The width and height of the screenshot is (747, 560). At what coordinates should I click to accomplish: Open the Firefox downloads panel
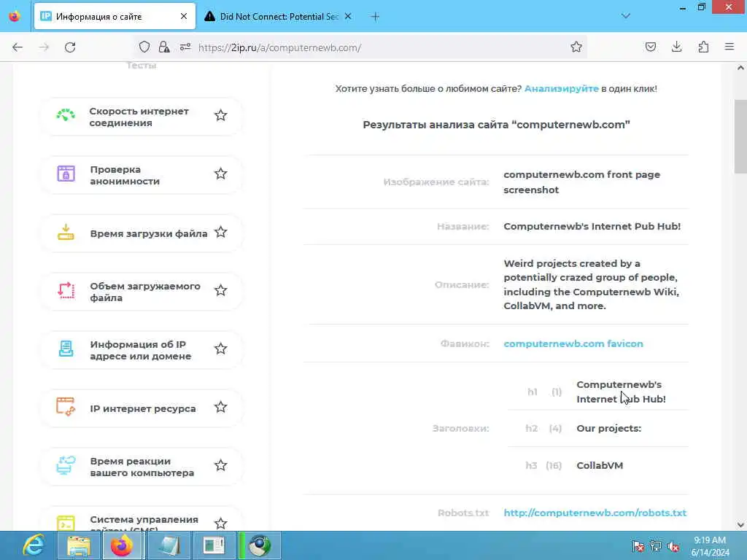pos(676,47)
